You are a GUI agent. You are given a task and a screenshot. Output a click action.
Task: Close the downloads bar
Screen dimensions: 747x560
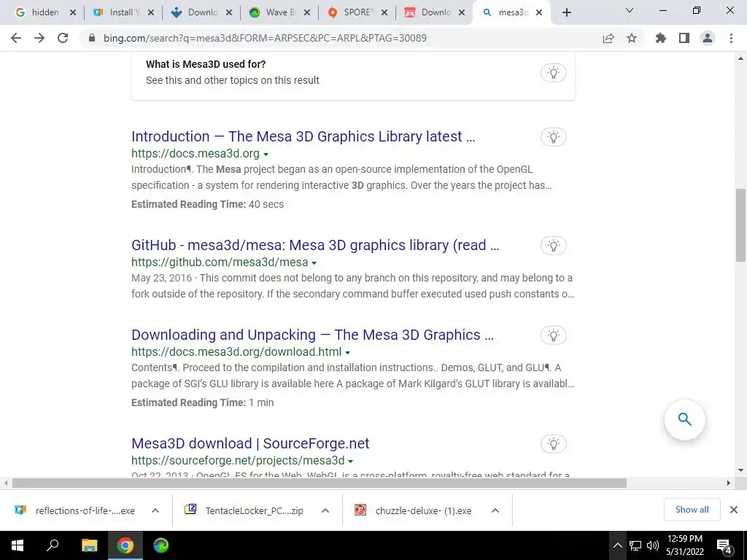click(x=734, y=510)
